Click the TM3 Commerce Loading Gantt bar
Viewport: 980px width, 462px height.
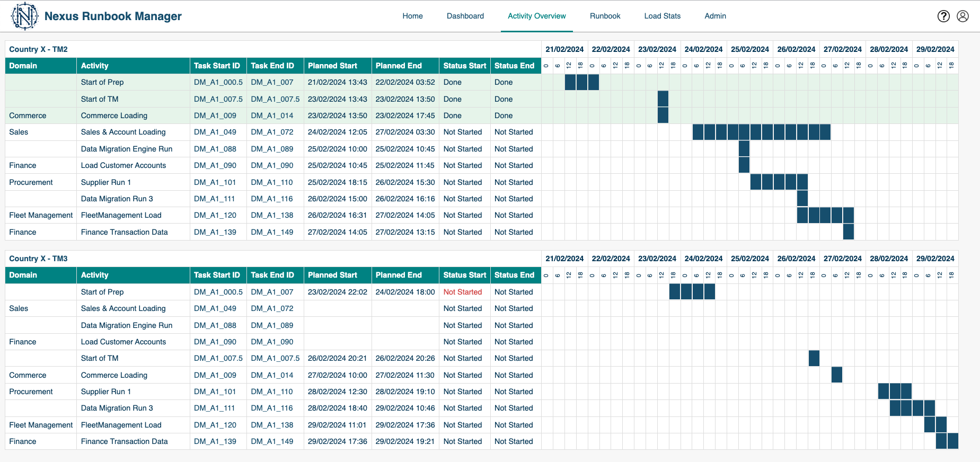tap(836, 375)
